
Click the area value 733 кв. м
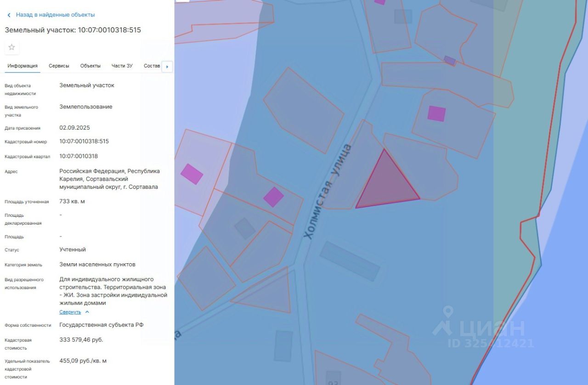(72, 201)
